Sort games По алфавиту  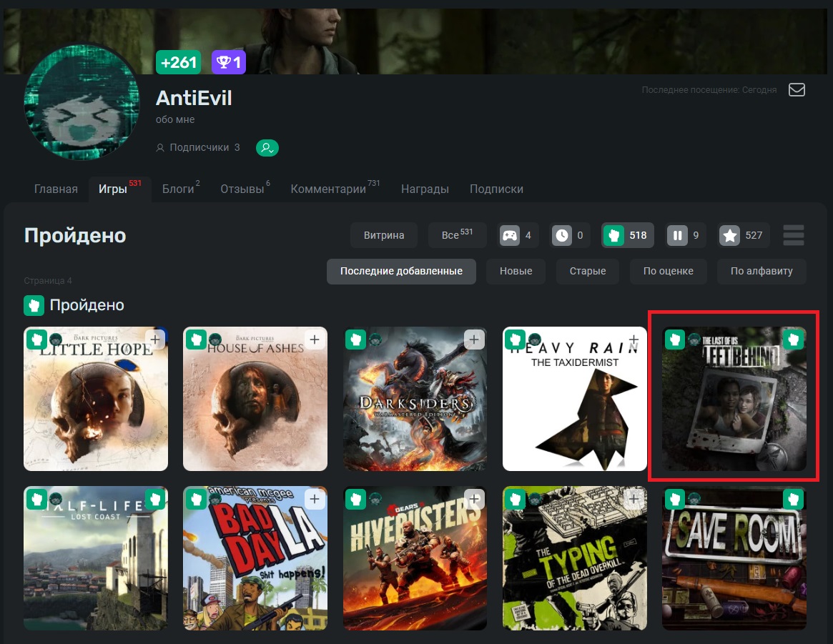pyautogui.click(x=761, y=272)
